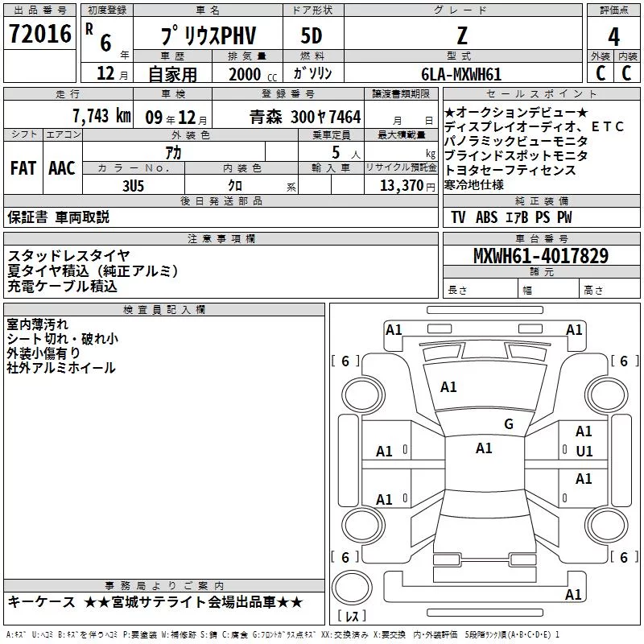644x644 pixels.
Task: Select ABS in genuine equipment
Action: coord(487,217)
